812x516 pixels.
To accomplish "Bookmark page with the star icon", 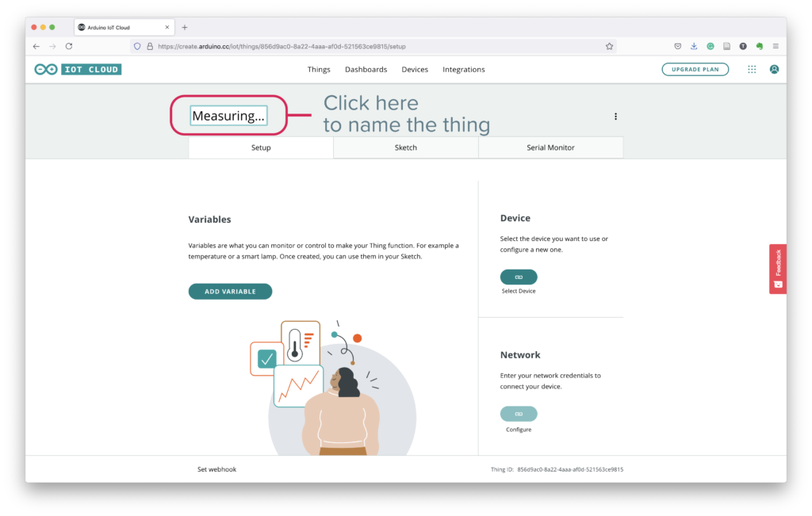I will coord(609,46).
